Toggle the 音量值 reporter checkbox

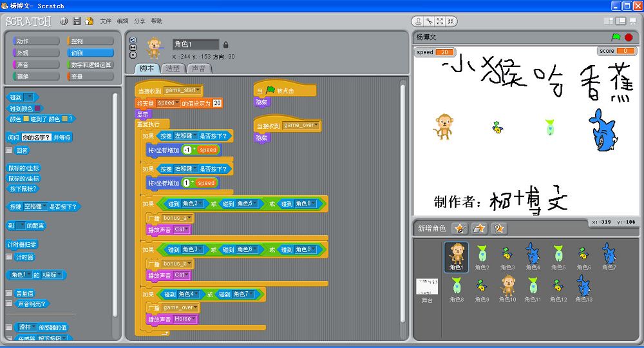[8, 293]
